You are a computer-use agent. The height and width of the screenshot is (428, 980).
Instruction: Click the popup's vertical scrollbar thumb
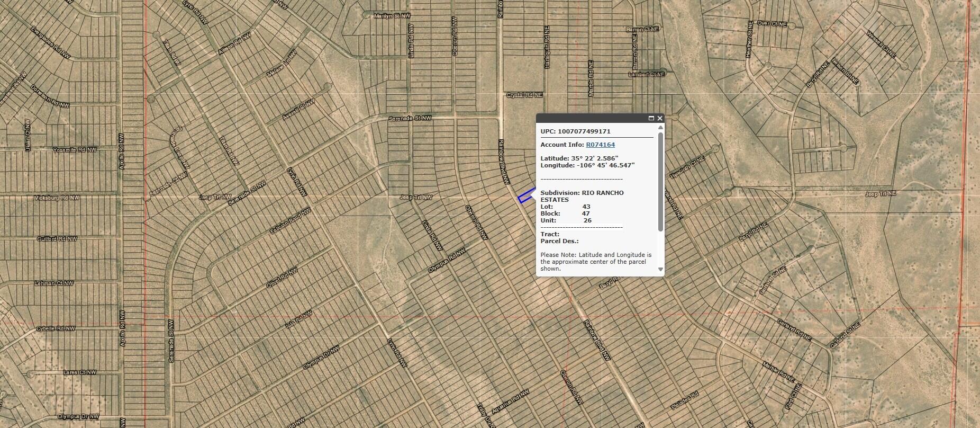click(x=660, y=182)
